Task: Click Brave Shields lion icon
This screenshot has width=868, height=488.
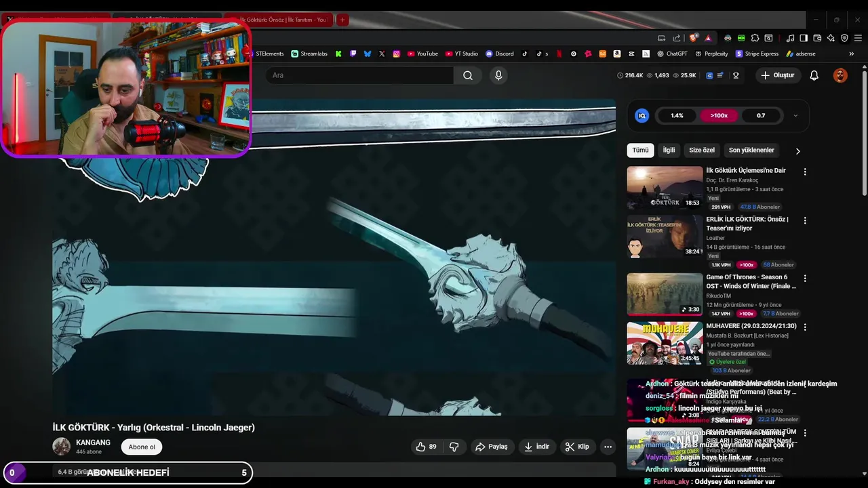Action: click(x=693, y=38)
